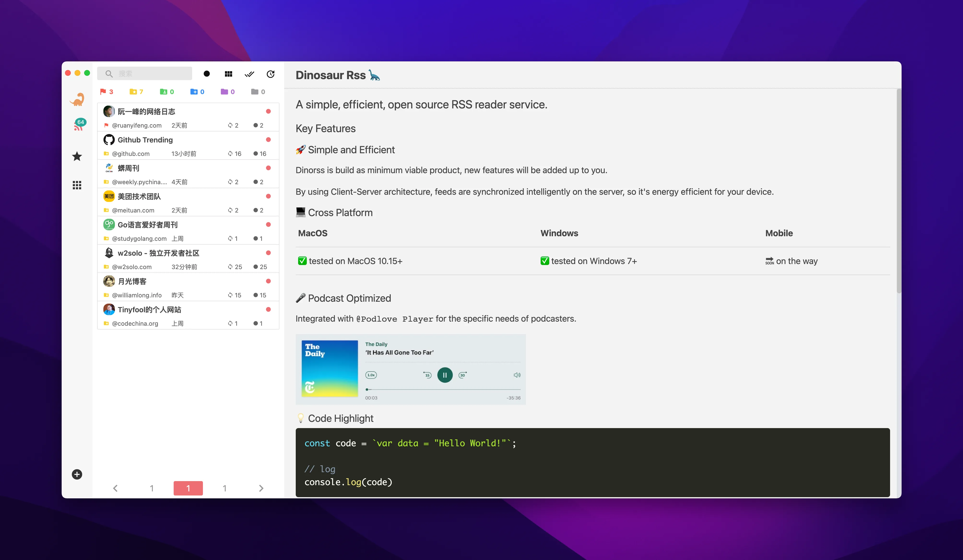Click the refresh feeds icon
The image size is (963, 560).
pos(271,74)
